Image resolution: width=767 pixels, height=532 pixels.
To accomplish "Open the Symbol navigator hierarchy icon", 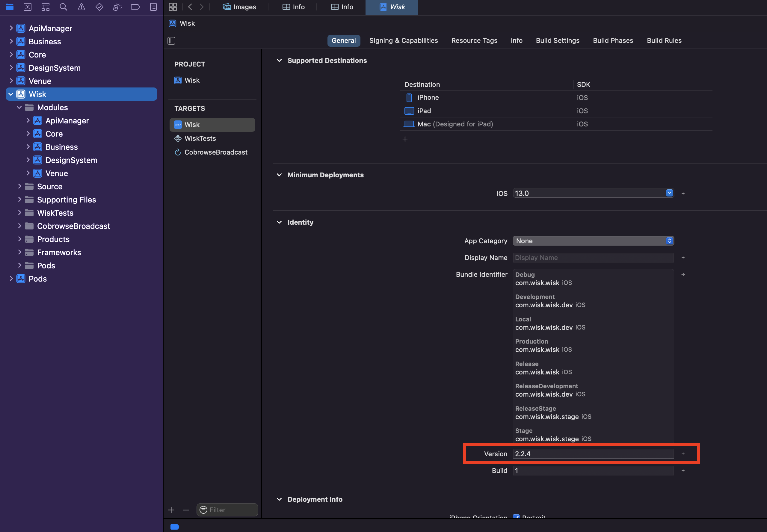I will [x=45, y=7].
